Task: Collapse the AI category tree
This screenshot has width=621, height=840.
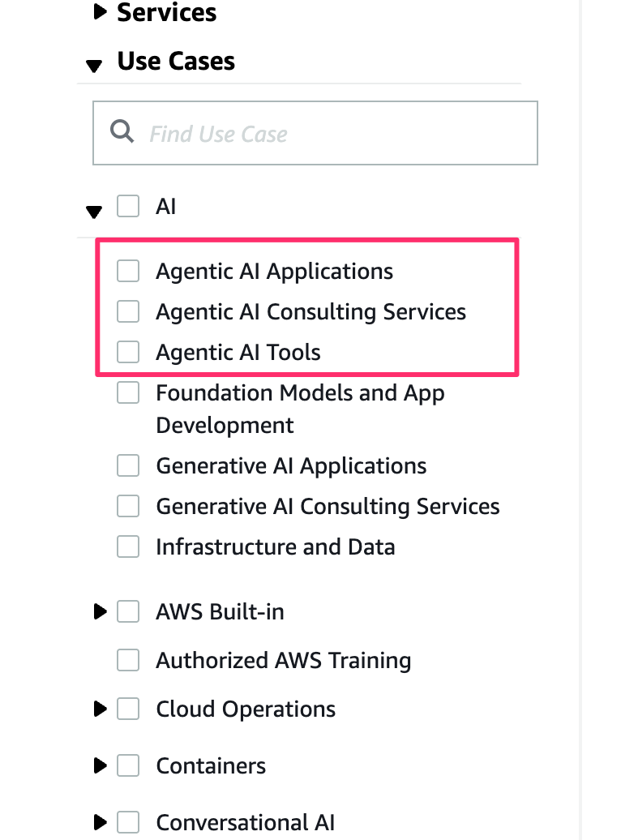Action: [94, 211]
